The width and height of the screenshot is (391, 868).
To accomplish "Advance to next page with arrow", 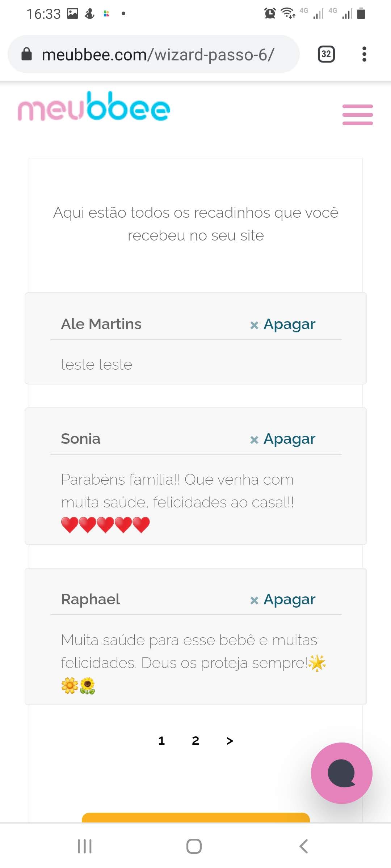I will [230, 741].
